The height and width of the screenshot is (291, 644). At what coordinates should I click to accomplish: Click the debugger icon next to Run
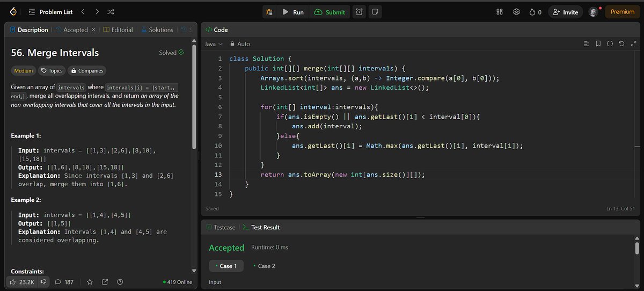(270, 12)
